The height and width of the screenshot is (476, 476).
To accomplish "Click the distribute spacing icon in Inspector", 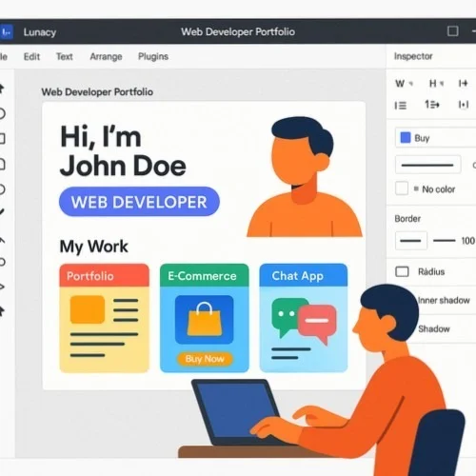I will click(x=464, y=105).
